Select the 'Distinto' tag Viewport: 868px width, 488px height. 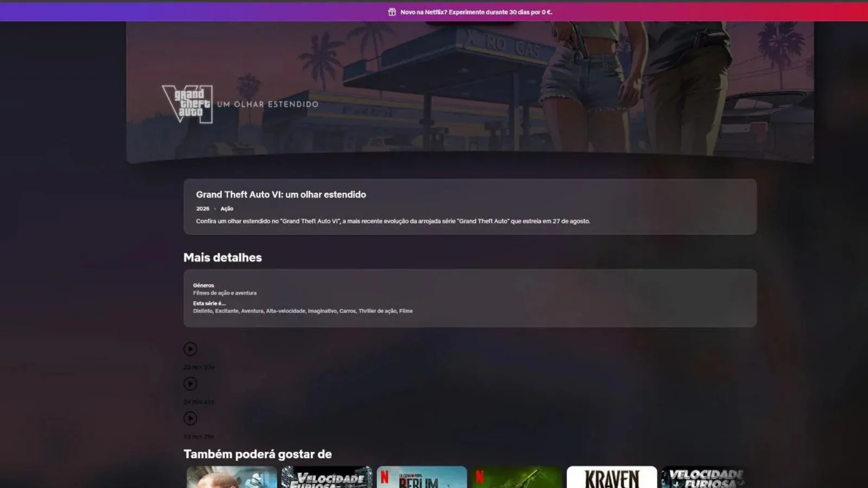pos(203,311)
